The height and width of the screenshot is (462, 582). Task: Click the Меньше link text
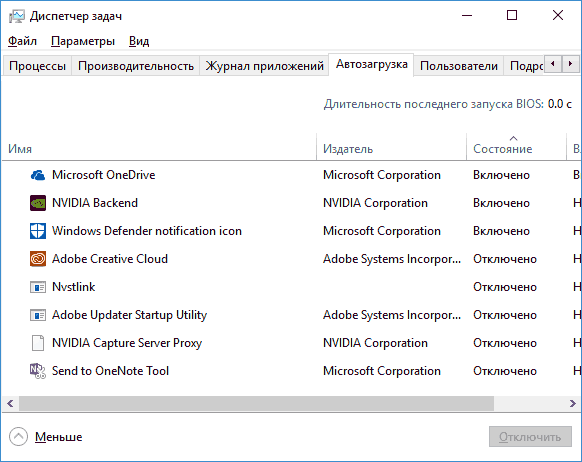(59, 437)
